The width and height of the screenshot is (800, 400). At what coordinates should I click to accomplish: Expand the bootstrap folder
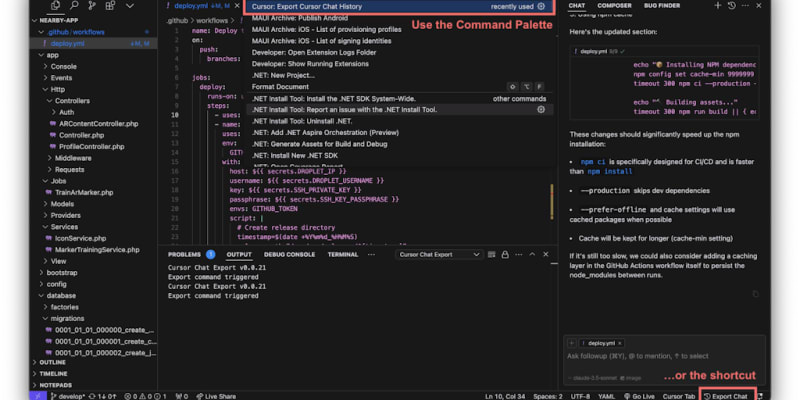61,272
